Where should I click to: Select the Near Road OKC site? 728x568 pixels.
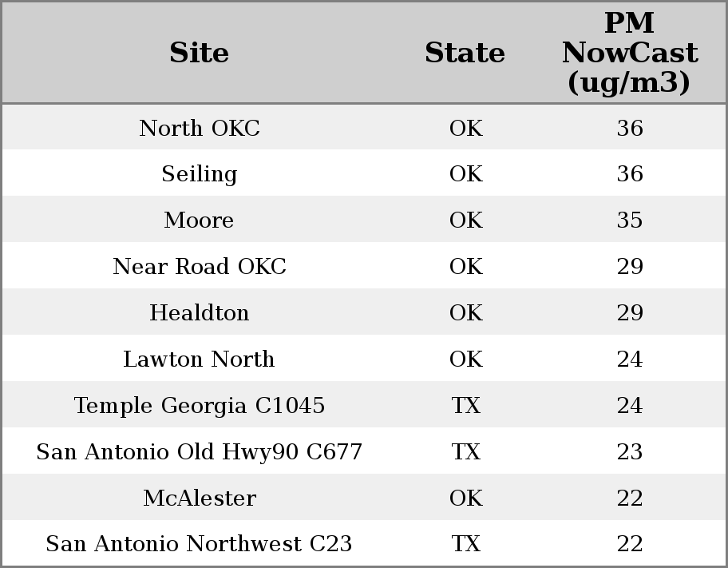[x=199, y=267]
